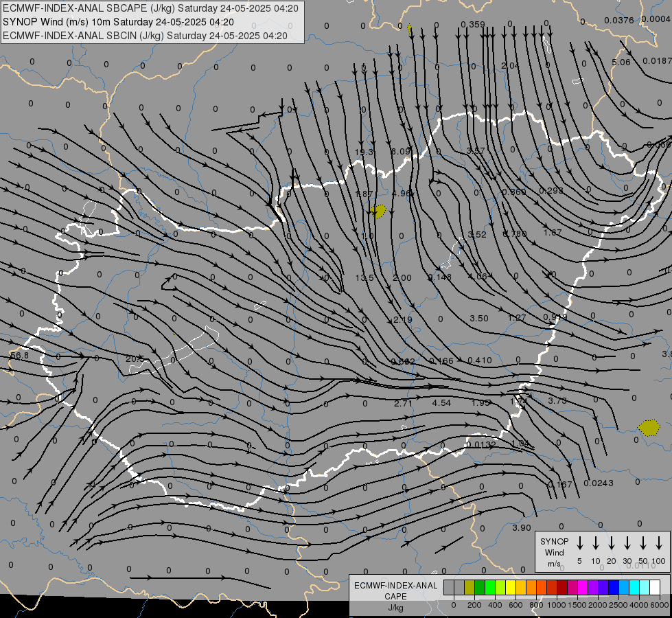This screenshot has width=672, height=618.
Task: Click the '3.90' value in the south
Action: click(x=522, y=528)
